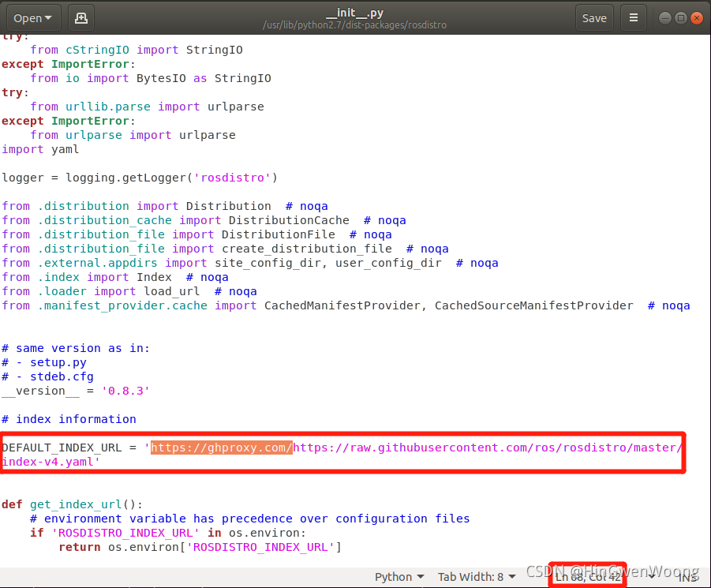
Task: Click 'from urlparse import urlparse' line
Action: (x=133, y=135)
